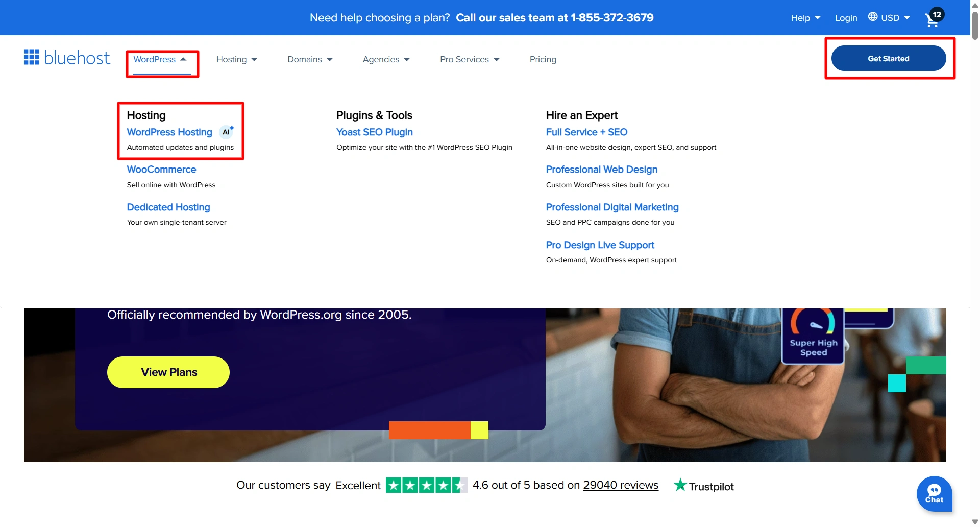980x527 pixels.
Task: Click 'Custom WordPress sites built for you' text
Action: [x=607, y=185]
